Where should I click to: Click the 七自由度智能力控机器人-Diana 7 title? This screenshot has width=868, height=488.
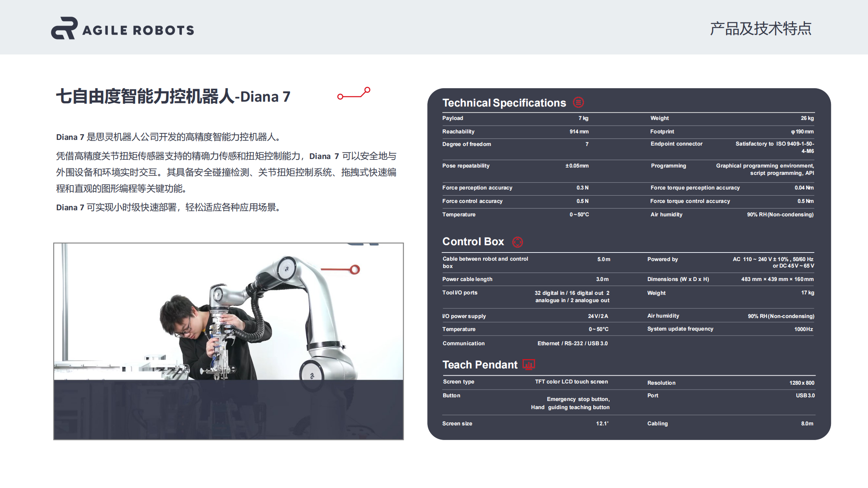(x=173, y=97)
